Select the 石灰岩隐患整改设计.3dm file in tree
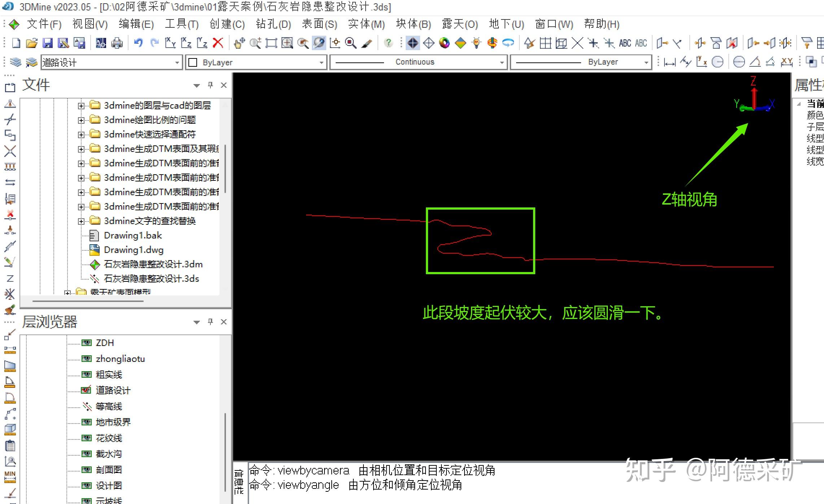This screenshot has height=504, width=824. pos(153,264)
